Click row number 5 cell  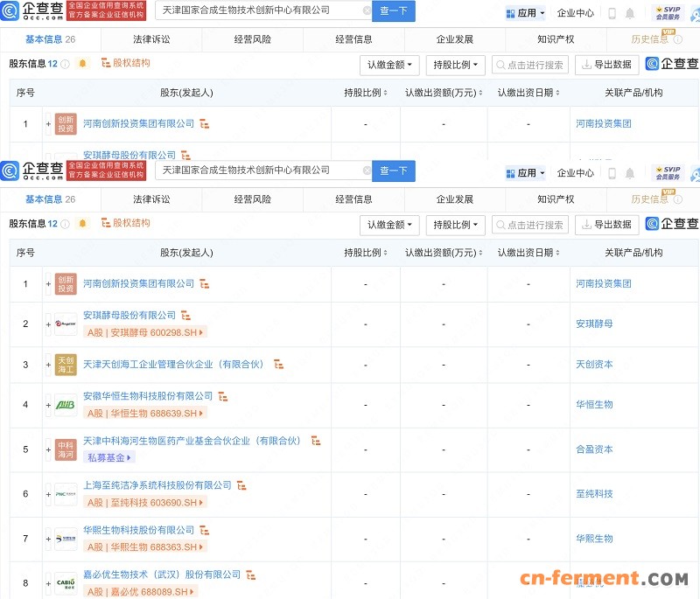tap(25, 449)
